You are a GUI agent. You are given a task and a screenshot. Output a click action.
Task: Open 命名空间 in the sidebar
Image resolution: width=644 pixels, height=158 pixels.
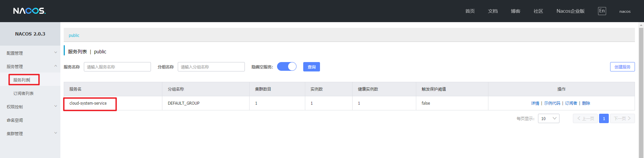point(15,120)
